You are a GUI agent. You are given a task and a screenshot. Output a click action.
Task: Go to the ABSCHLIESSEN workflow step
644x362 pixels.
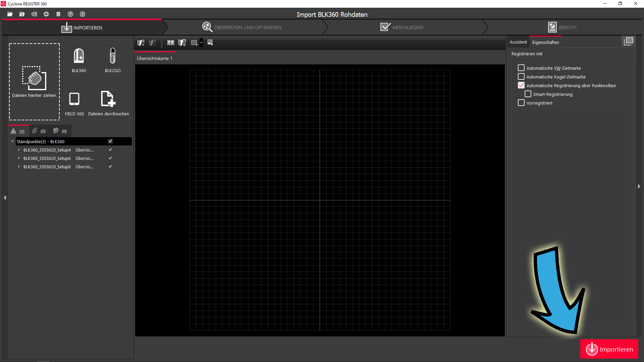[402, 27]
